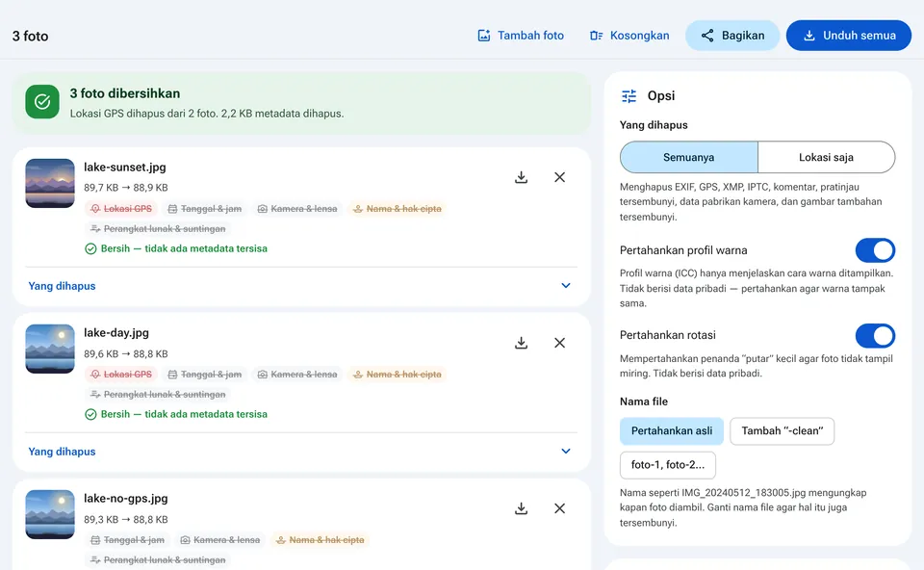Download the lake-sunset.jpg file
Screen dimensions: 924x570
pos(521,177)
